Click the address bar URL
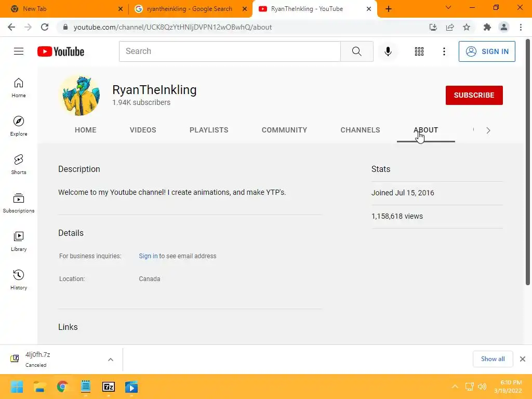The height and width of the screenshot is (399, 532). click(172, 27)
